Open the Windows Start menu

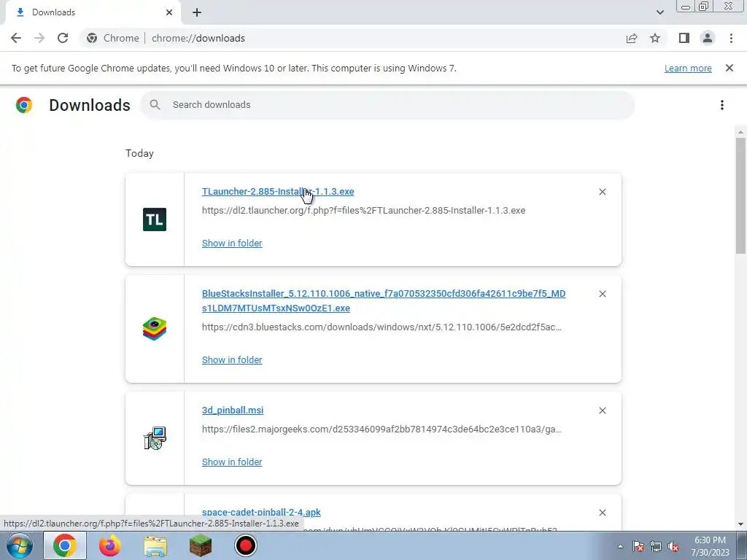pos(19,545)
